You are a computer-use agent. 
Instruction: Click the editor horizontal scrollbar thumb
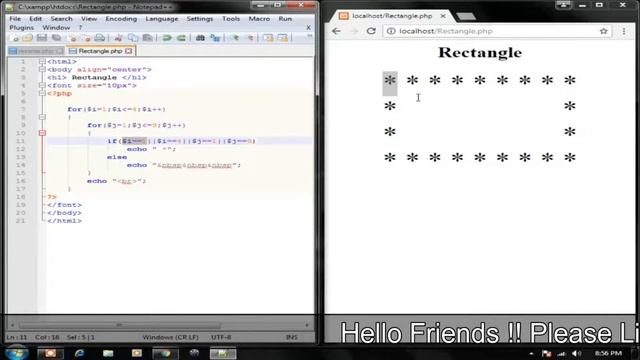pyautogui.click(x=120, y=325)
